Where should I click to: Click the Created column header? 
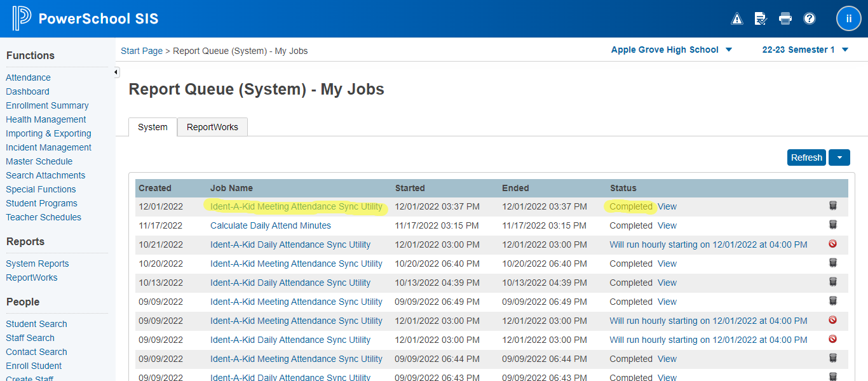[x=155, y=188]
